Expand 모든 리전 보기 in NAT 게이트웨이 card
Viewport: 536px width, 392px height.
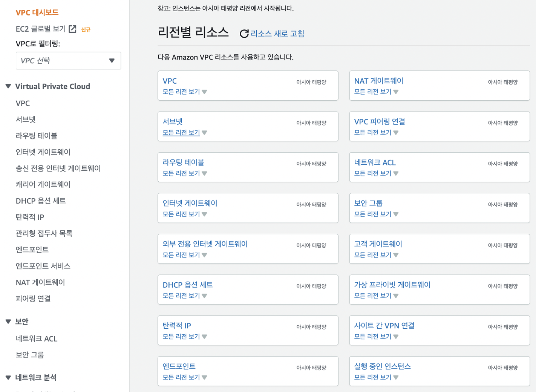click(376, 92)
